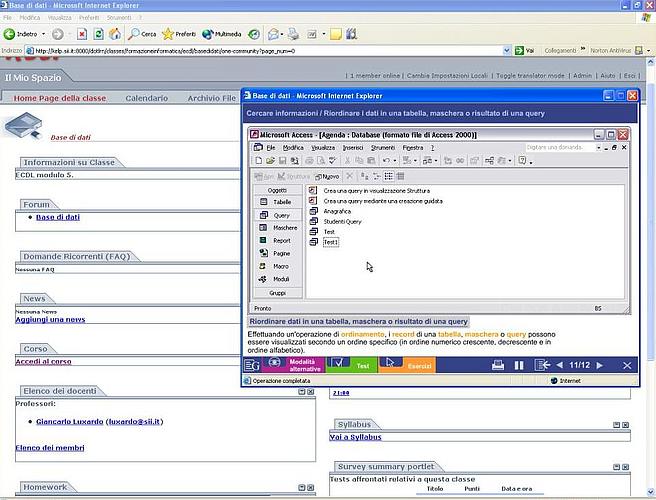
Task: Go to the next lesson page arrow
Action: (601, 366)
